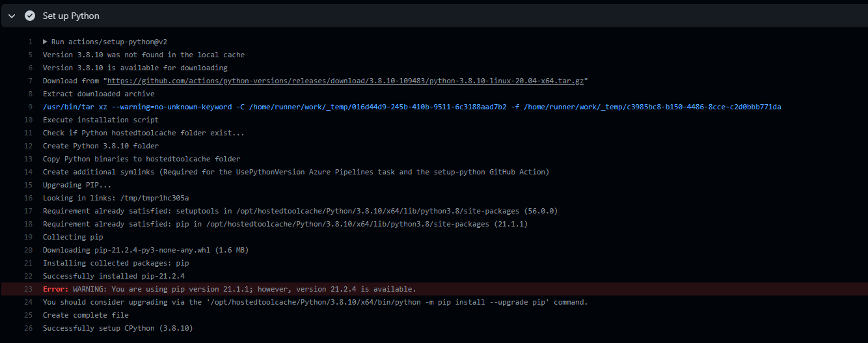Click 'Successfully setup CPython (3.8.10)' line
Screen dimensions: 868x343
coord(118,328)
